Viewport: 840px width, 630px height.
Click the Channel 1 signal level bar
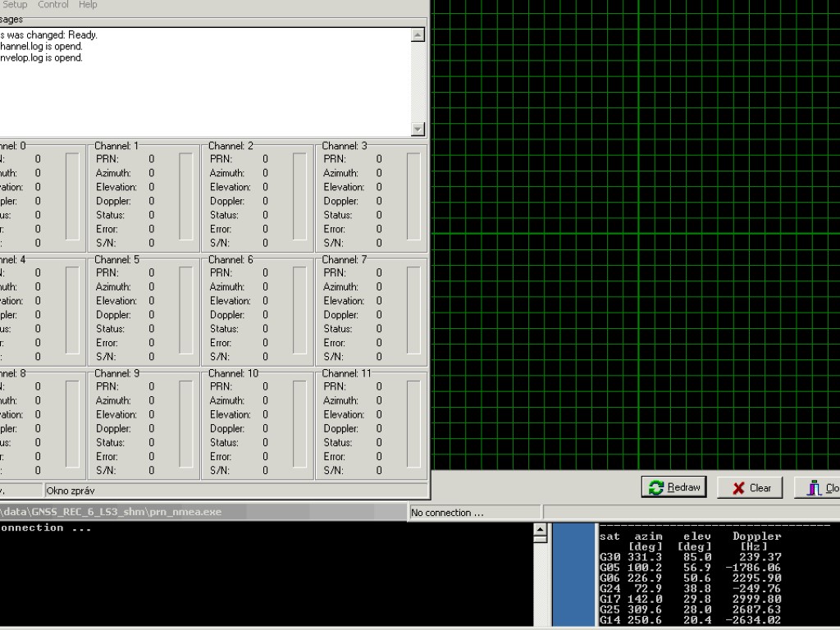186,197
